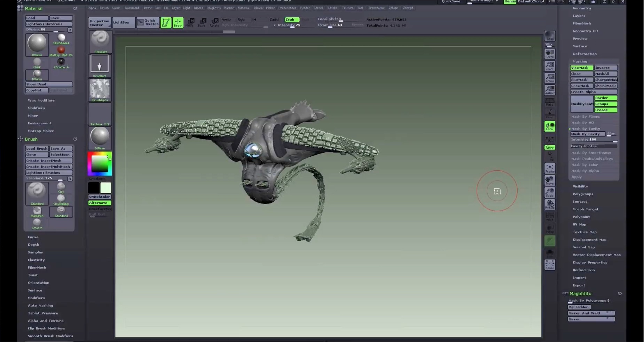Toggle Local transformations
Screen dimensions: 644x342
(x=550, y=126)
